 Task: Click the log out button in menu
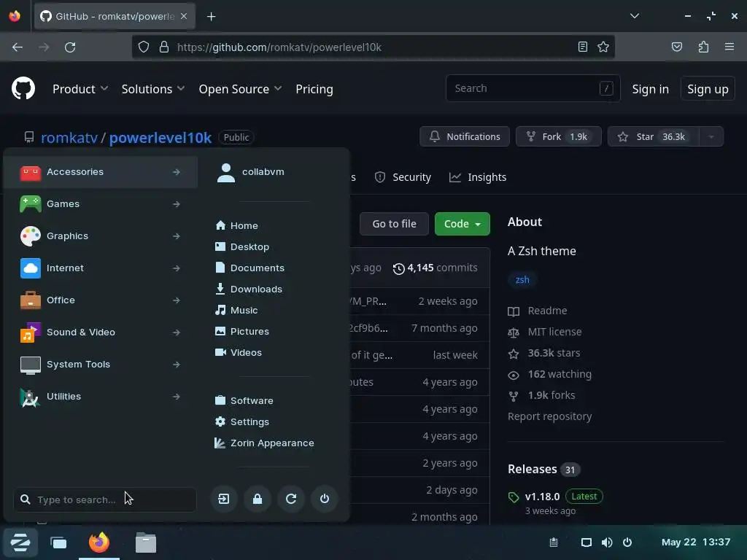[224, 499]
